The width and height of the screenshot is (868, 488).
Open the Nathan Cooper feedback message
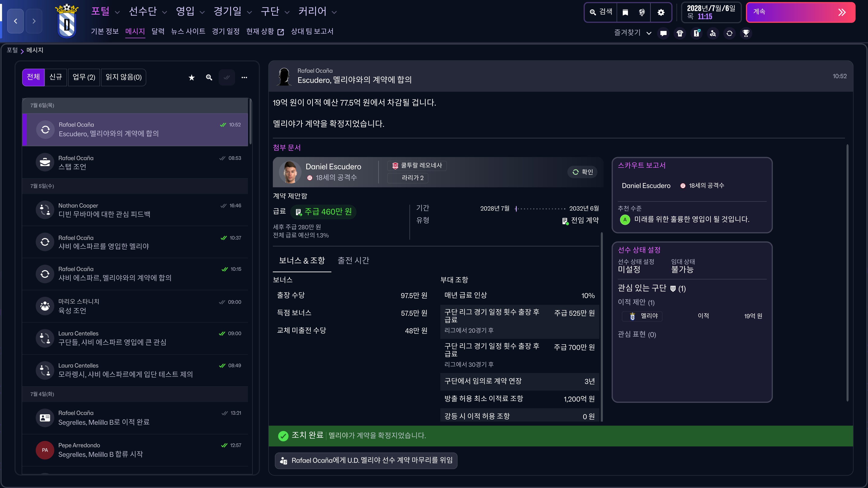click(135, 210)
